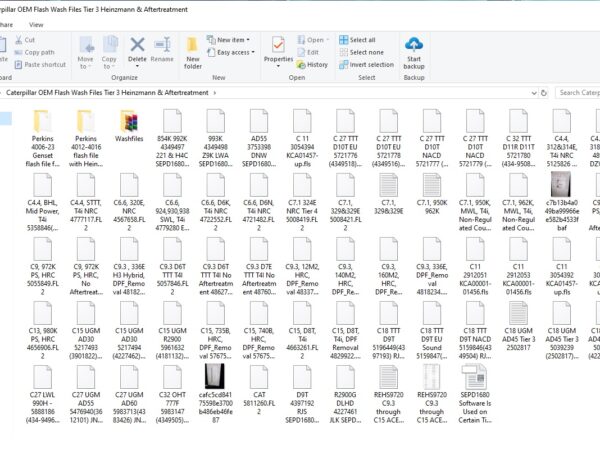Viewport: 600px width, 450px height.
Task: Create a New folder
Action: [192, 53]
